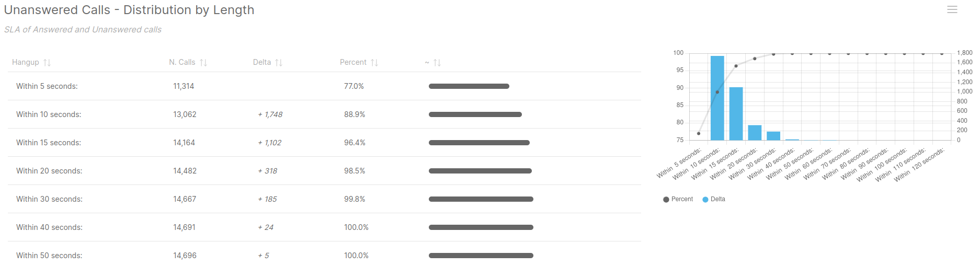Click the Hangup column header text
This screenshot has height=266, width=980.
(x=26, y=62)
